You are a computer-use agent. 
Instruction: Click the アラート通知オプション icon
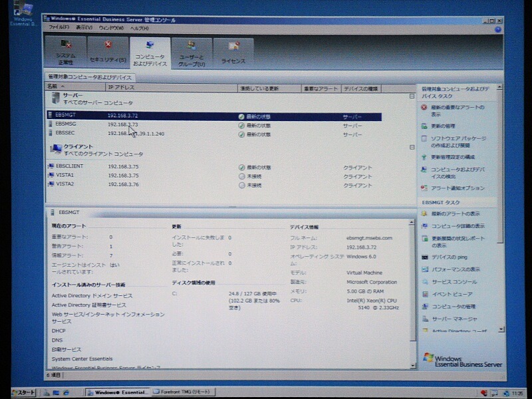click(424, 188)
